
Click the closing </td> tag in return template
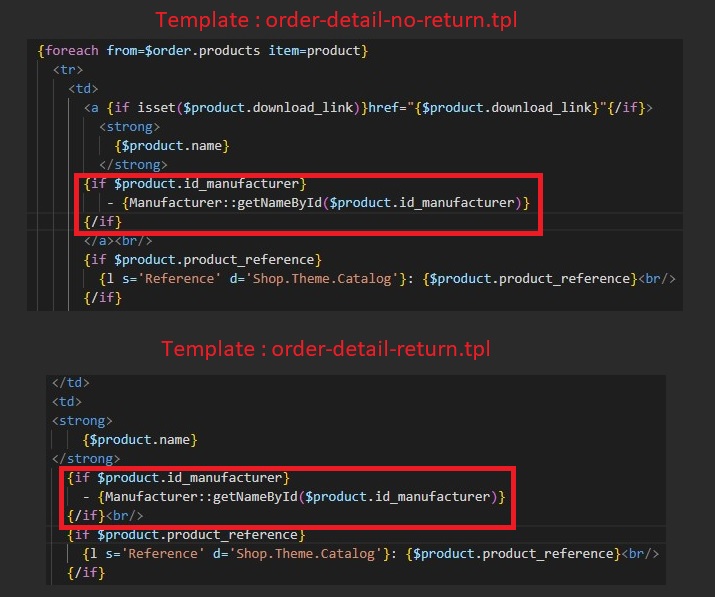tap(70, 383)
